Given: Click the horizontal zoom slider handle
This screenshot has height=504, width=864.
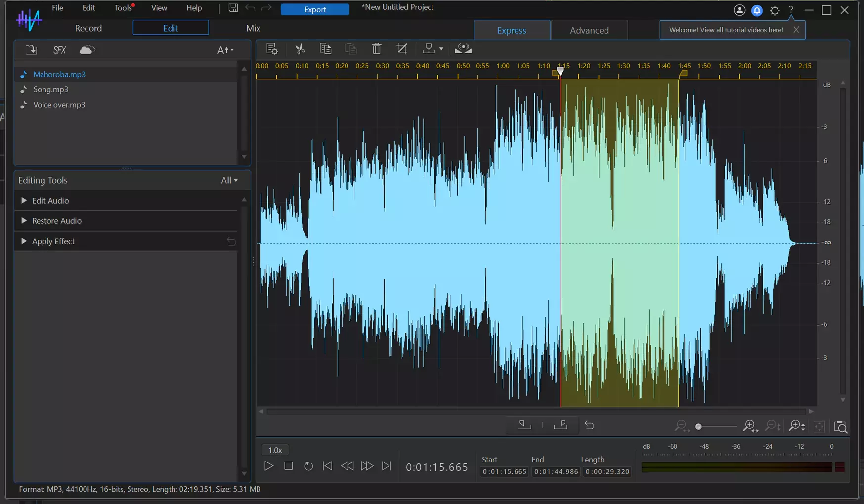Looking at the screenshot, I should point(698,427).
